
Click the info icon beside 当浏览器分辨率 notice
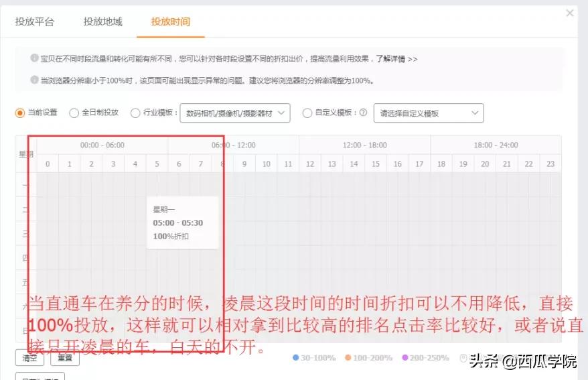(x=35, y=80)
